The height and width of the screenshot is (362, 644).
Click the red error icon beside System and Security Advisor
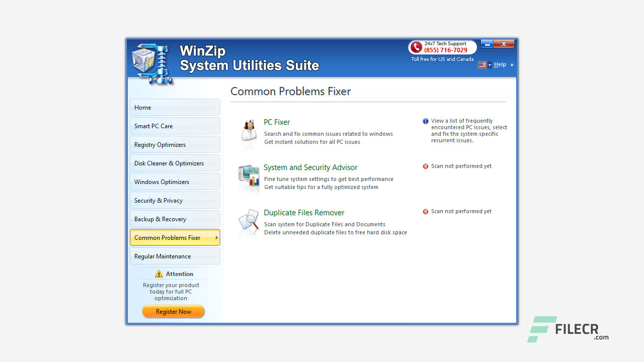click(x=426, y=166)
